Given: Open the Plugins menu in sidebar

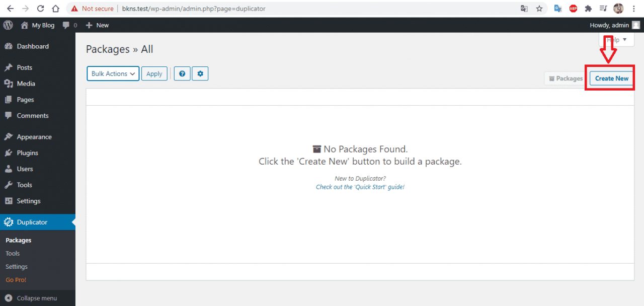Looking at the screenshot, I should coord(27,153).
